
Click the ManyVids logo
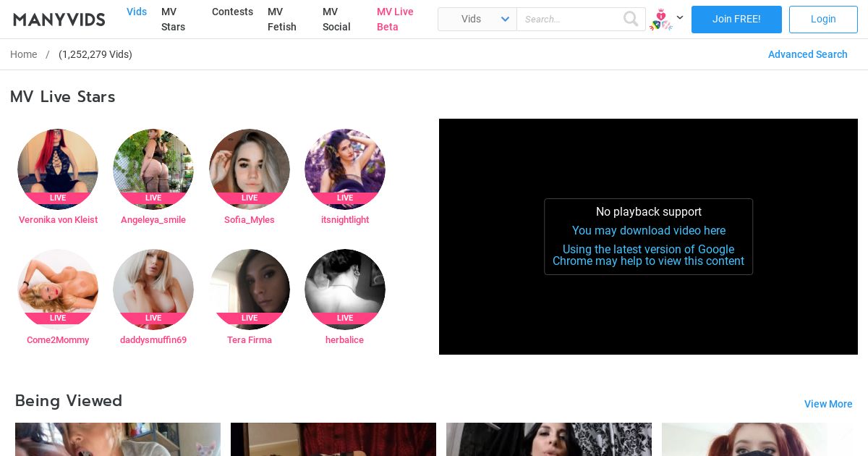(x=59, y=20)
